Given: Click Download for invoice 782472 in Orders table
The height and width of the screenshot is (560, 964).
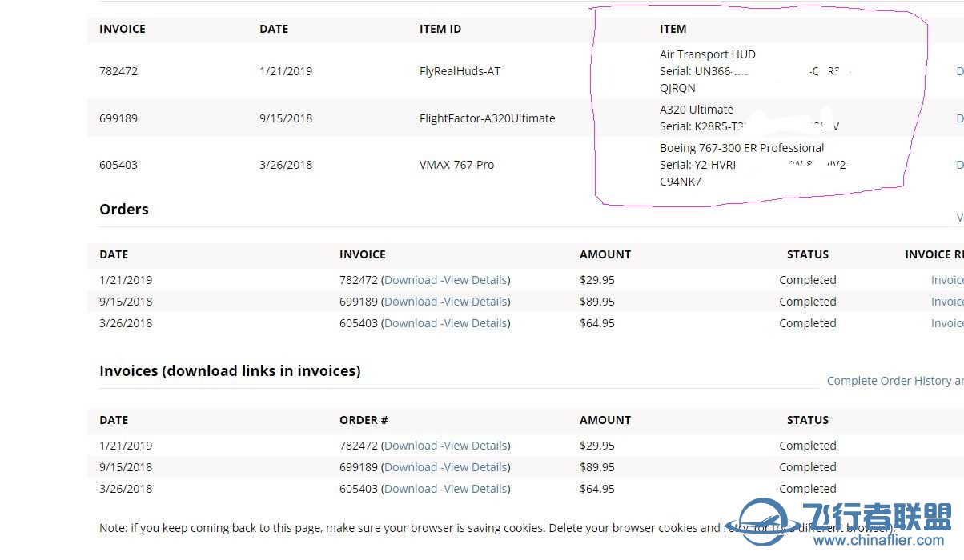Looking at the screenshot, I should coord(409,280).
